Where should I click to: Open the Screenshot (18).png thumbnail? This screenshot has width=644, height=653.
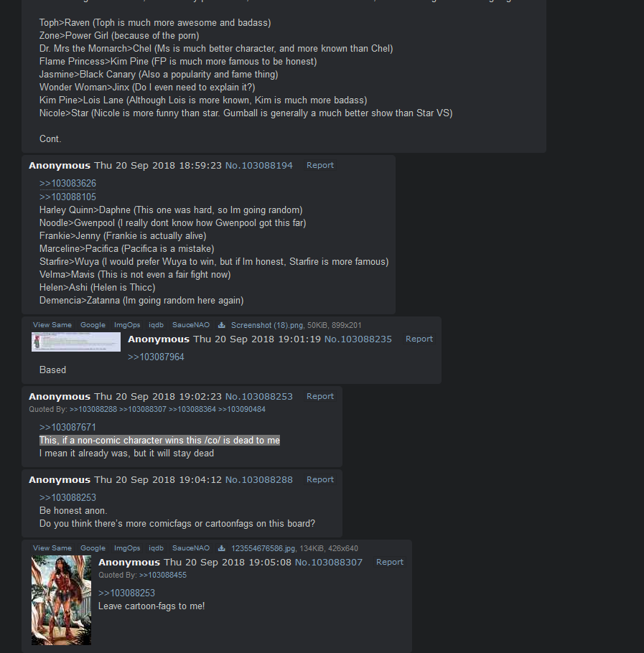[76, 342]
